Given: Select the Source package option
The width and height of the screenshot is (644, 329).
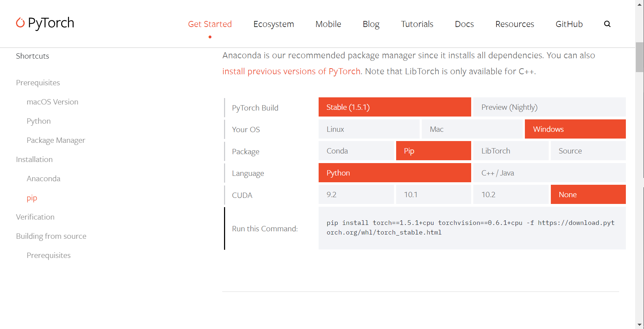Looking at the screenshot, I should tap(588, 151).
